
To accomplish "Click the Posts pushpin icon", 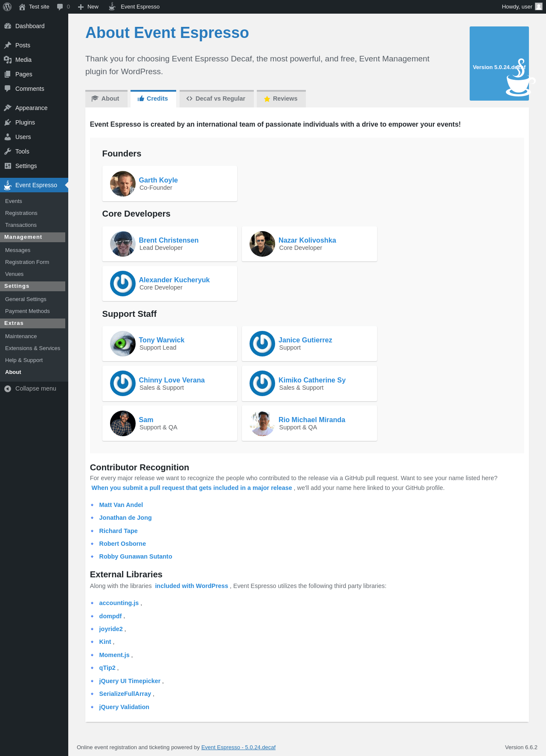I will point(8,45).
